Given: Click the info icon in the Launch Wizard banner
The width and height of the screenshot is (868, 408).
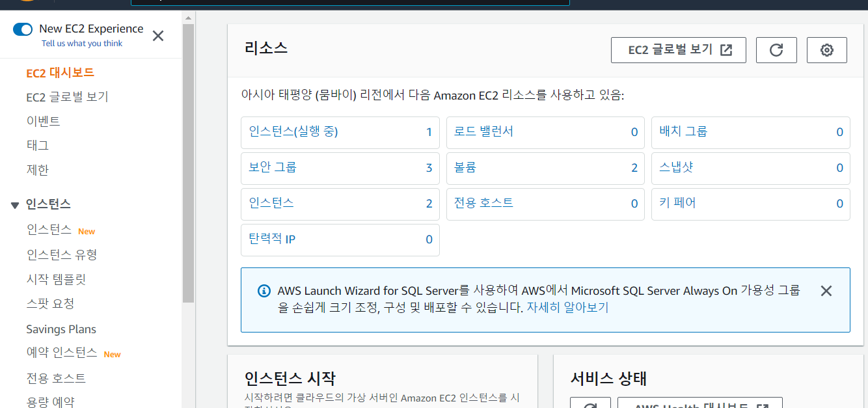Looking at the screenshot, I should (264, 291).
